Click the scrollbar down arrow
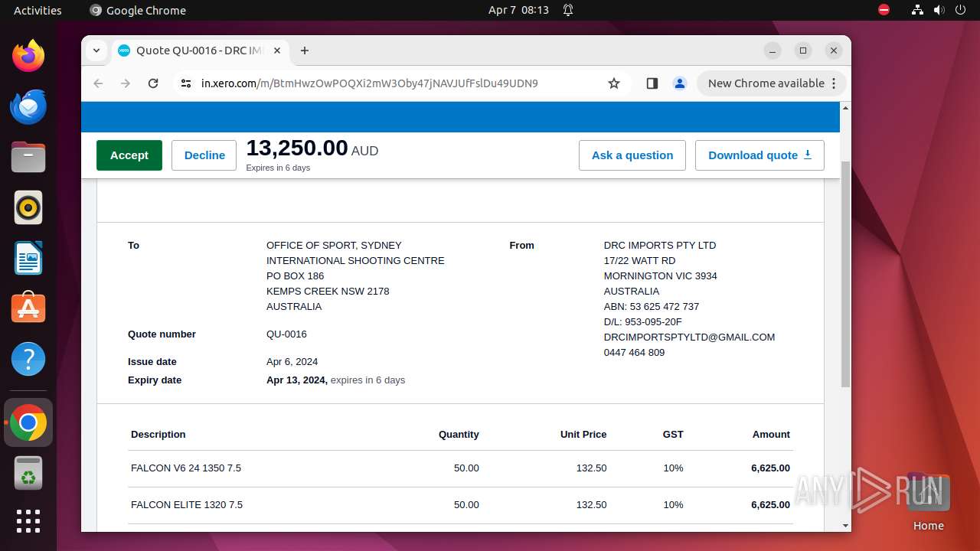The image size is (980, 551). (845, 526)
